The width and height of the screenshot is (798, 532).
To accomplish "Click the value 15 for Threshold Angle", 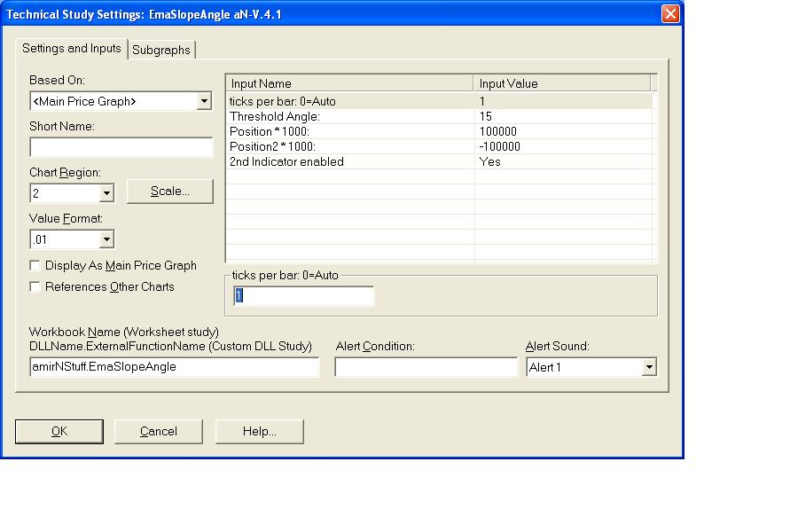I will point(486,116).
